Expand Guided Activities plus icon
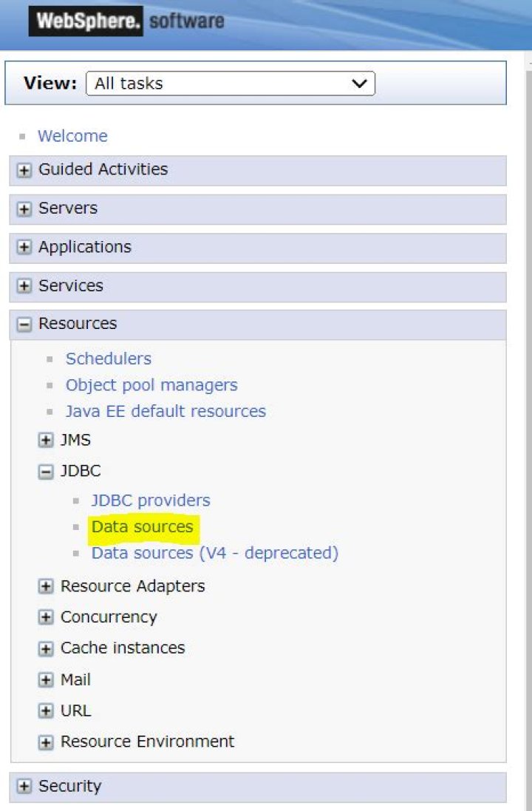This screenshot has height=811, width=532. coord(24,170)
